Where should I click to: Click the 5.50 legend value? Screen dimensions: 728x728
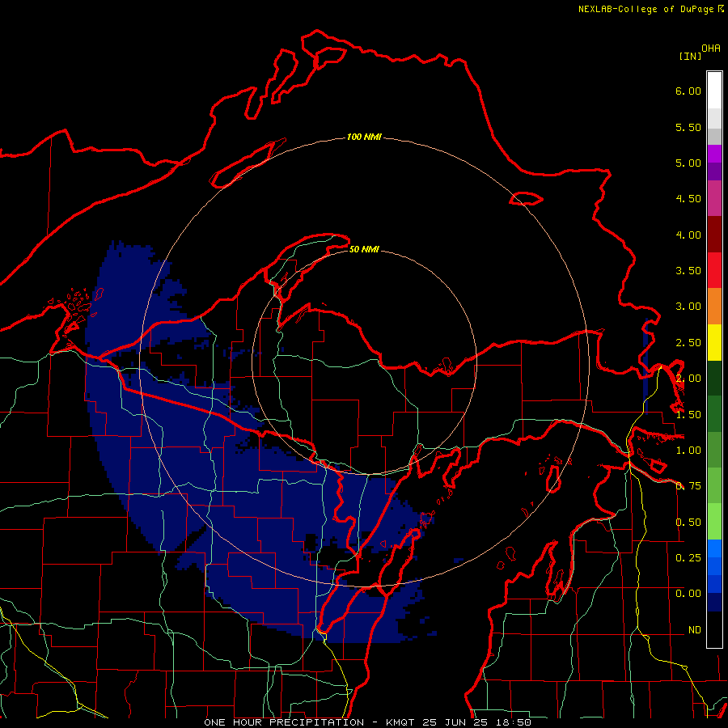pos(688,127)
